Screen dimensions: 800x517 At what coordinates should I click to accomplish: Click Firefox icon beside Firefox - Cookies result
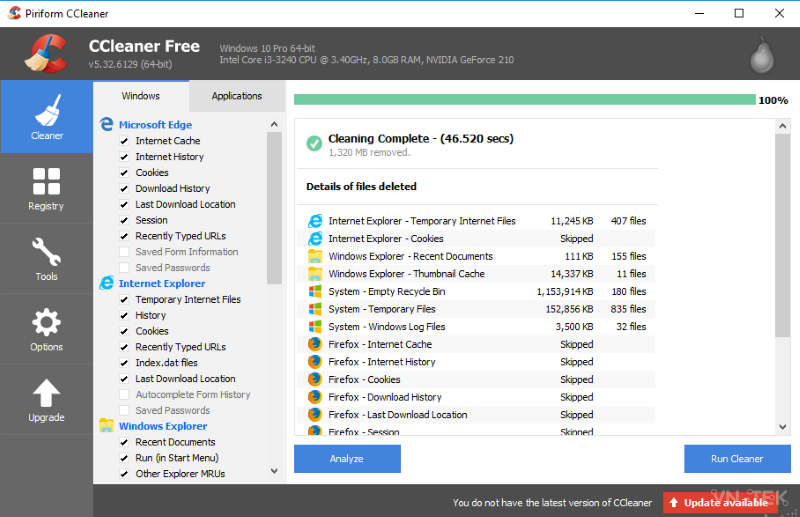[x=315, y=379]
